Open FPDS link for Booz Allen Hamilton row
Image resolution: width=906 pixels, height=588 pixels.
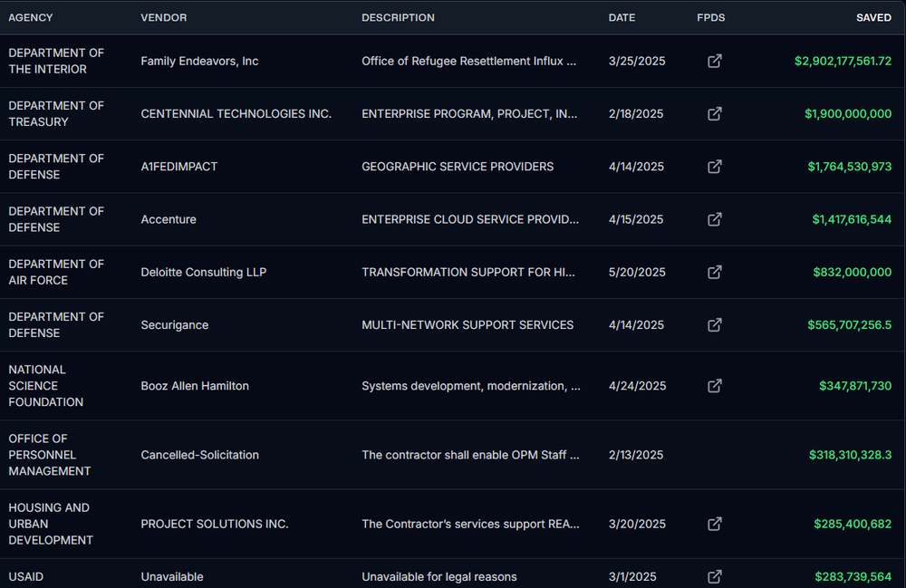714,386
